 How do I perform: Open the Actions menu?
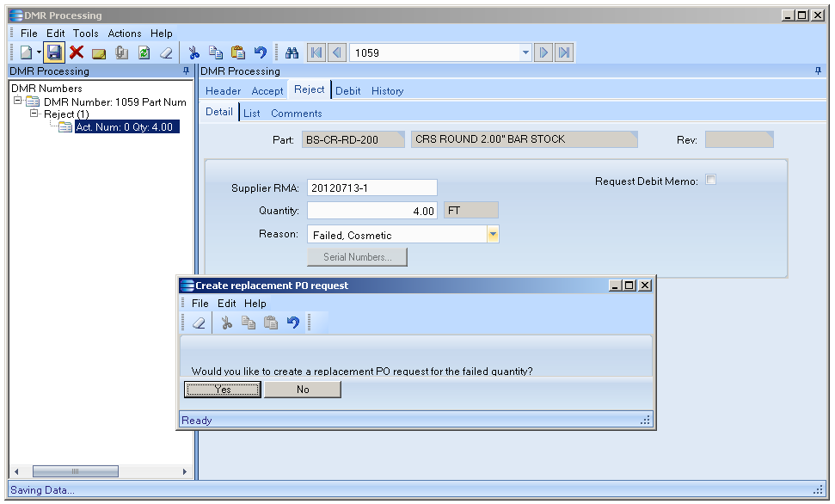point(125,33)
